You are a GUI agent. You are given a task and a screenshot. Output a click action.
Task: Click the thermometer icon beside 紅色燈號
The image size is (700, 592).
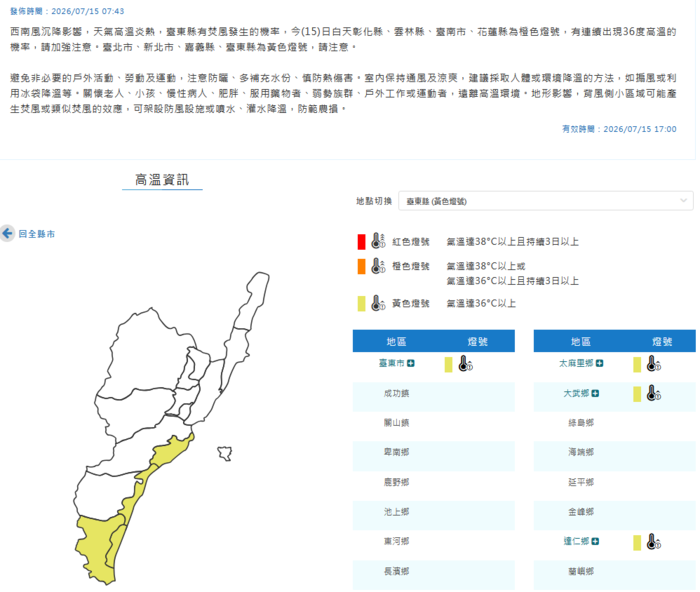[x=378, y=241]
